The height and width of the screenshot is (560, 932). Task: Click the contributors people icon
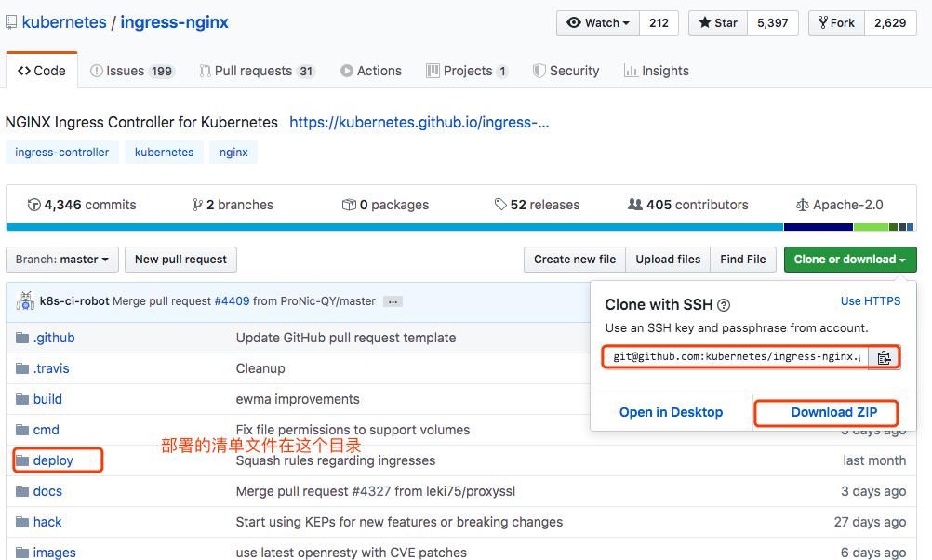coord(634,205)
